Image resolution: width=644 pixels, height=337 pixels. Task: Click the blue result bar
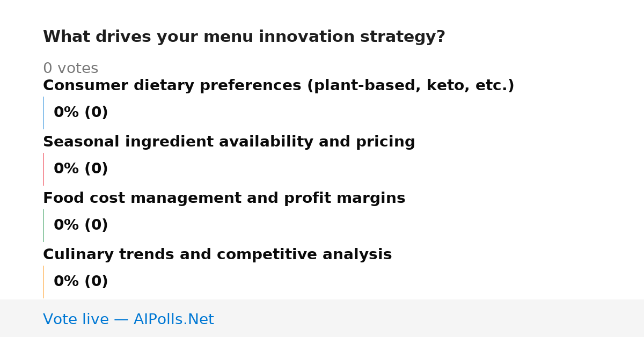coord(43,113)
